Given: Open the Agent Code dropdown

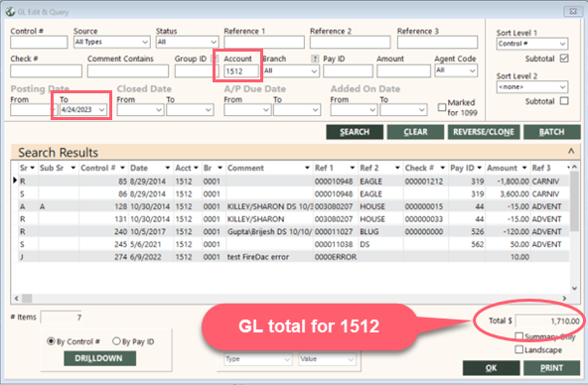Looking at the screenshot, I should tap(472, 70).
